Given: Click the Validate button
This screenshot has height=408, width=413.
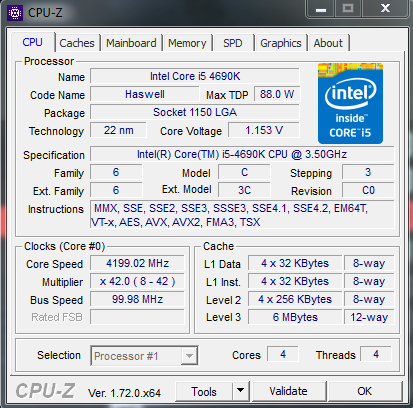Looking at the screenshot, I should click(289, 391).
